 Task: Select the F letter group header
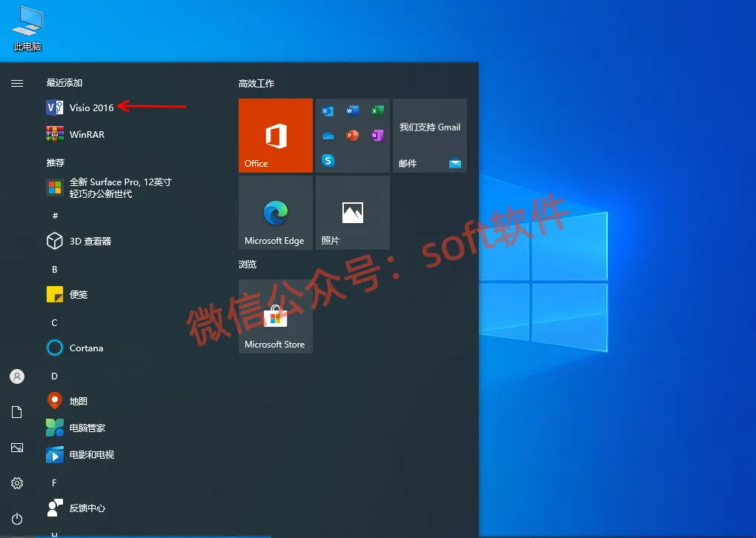(55, 482)
